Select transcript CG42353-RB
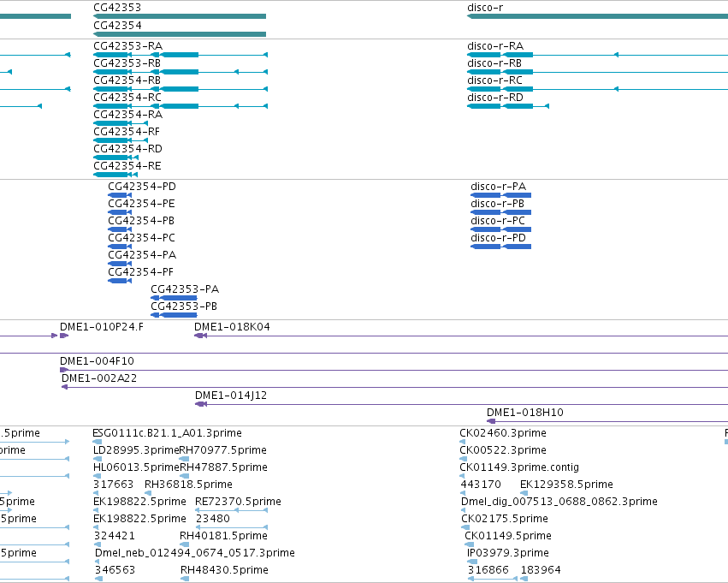The width and height of the screenshot is (728, 583). 181,72
